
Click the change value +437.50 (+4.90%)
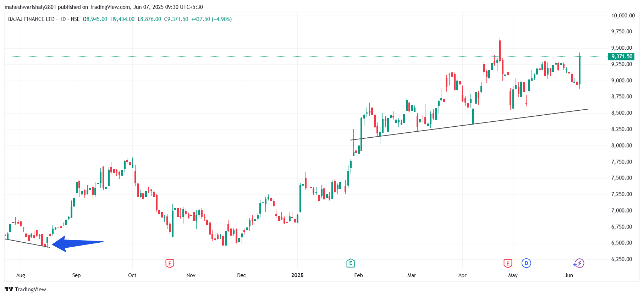pos(211,19)
